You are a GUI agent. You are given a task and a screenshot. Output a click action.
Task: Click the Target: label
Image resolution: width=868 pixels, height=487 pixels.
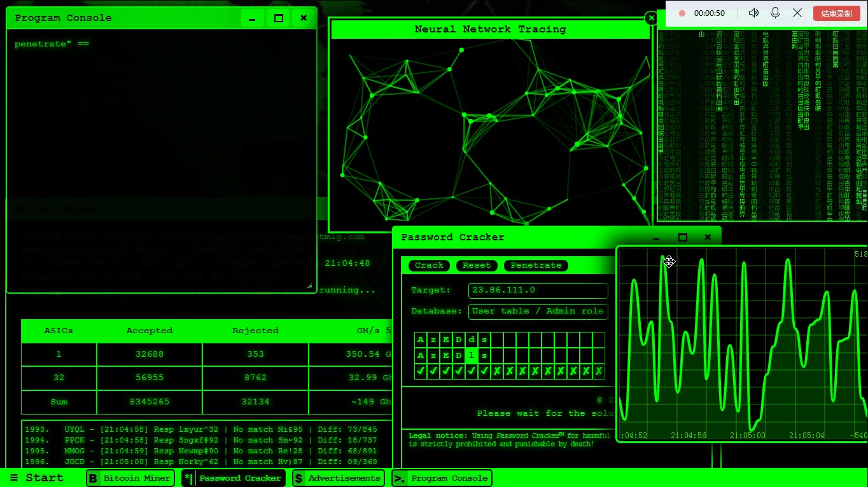pyautogui.click(x=431, y=291)
